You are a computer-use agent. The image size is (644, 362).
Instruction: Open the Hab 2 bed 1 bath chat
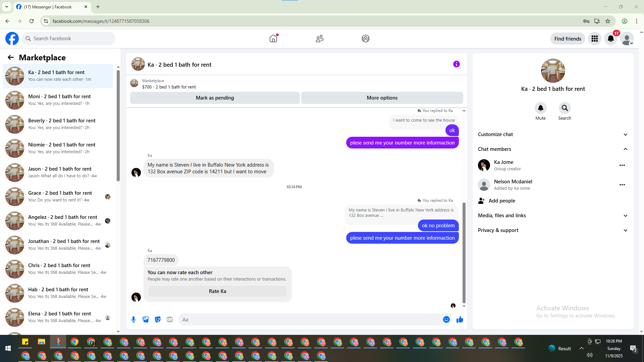tap(58, 293)
